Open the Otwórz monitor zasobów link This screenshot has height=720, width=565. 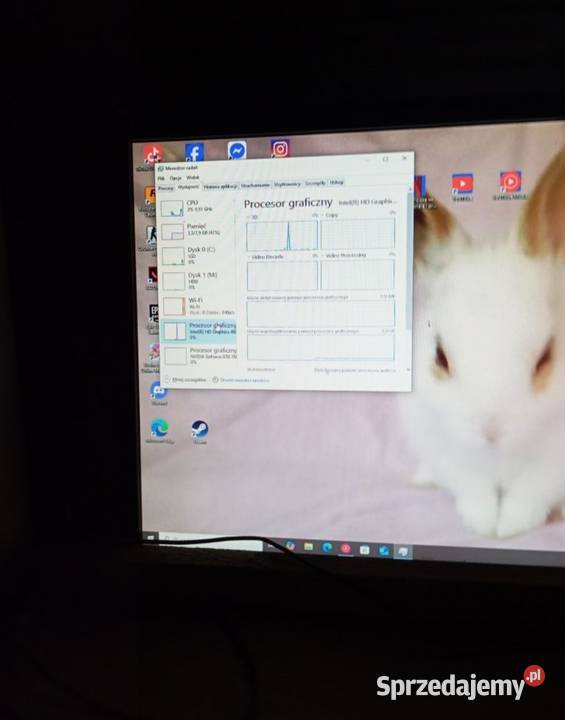pyautogui.click(x=241, y=380)
